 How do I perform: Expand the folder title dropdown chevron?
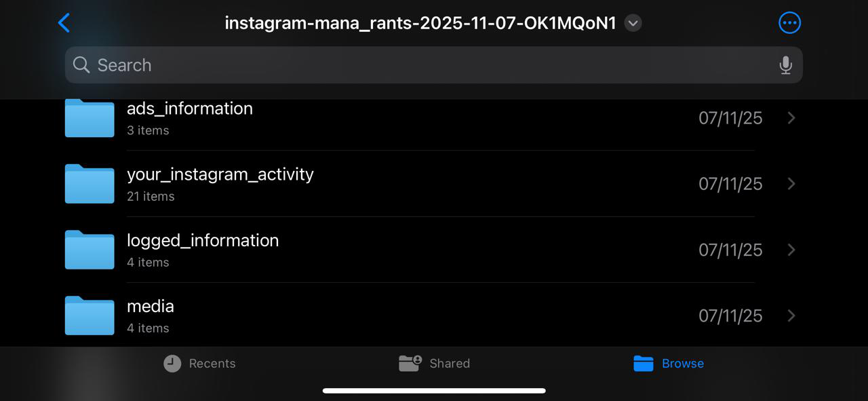[633, 23]
